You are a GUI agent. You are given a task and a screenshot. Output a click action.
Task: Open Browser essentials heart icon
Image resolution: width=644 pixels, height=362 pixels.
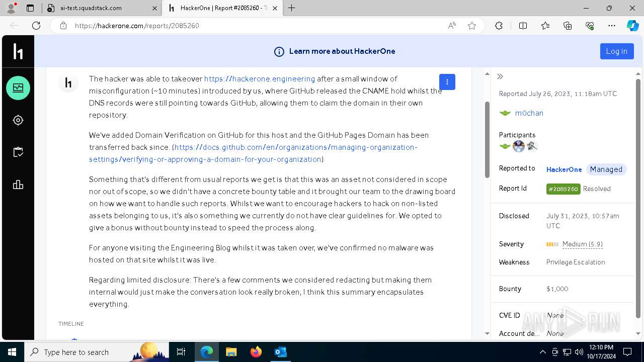pos(590,26)
